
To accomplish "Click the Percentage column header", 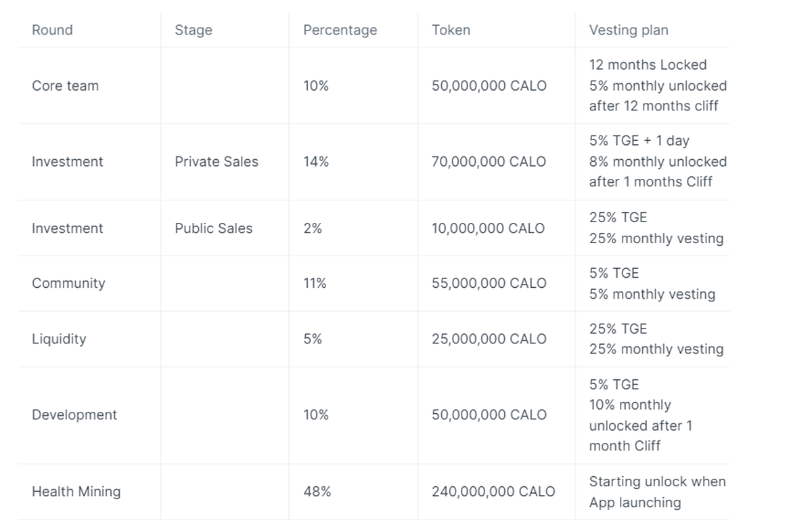I will point(340,30).
